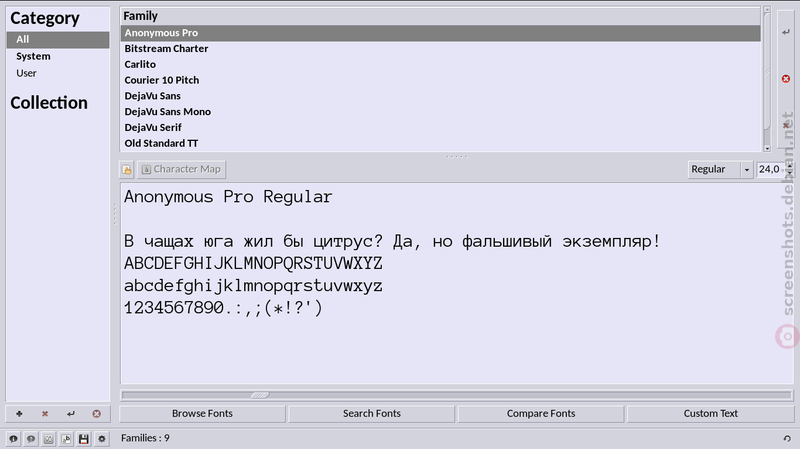Enable collection with the return-arrow icon below sidebar
This screenshot has width=800, height=449.
[x=70, y=414]
